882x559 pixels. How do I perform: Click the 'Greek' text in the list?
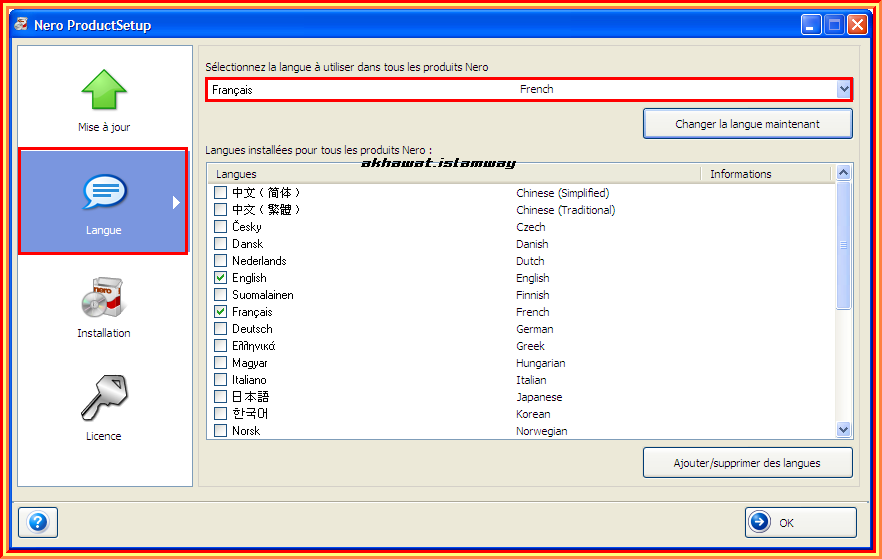(x=530, y=346)
